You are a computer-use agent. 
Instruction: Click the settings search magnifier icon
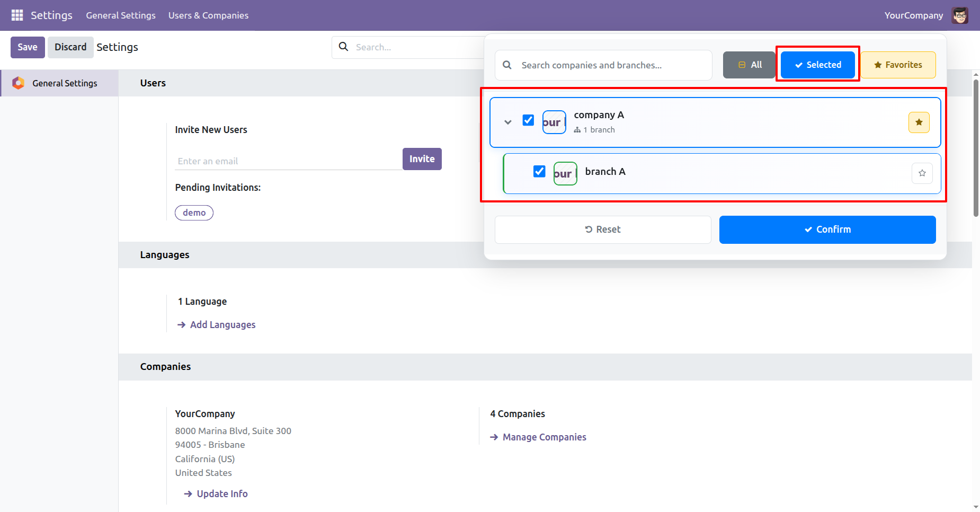click(x=343, y=47)
